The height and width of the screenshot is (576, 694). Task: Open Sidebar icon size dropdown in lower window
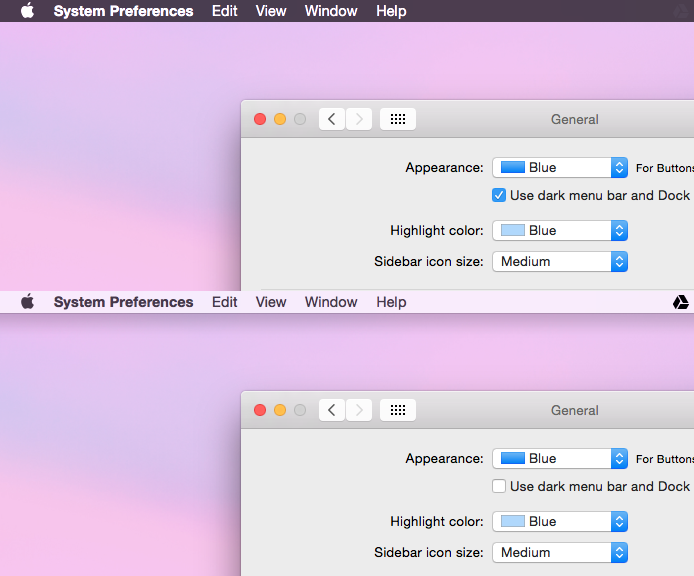pyautogui.click(x=560, y=552)
